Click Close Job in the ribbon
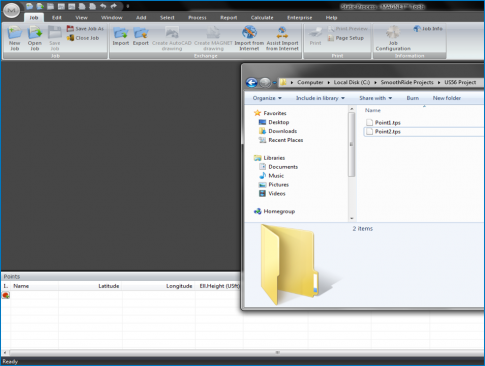 coord(83,38)
